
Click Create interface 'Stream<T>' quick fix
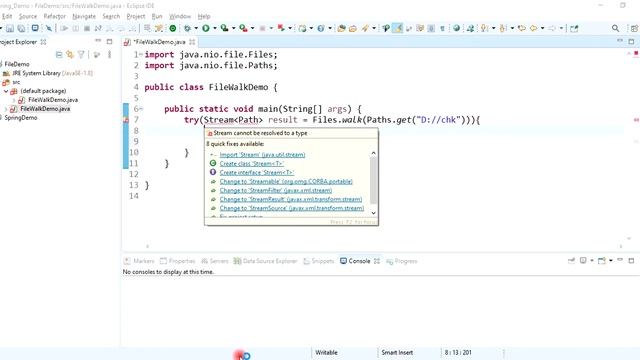click(257, 173)
